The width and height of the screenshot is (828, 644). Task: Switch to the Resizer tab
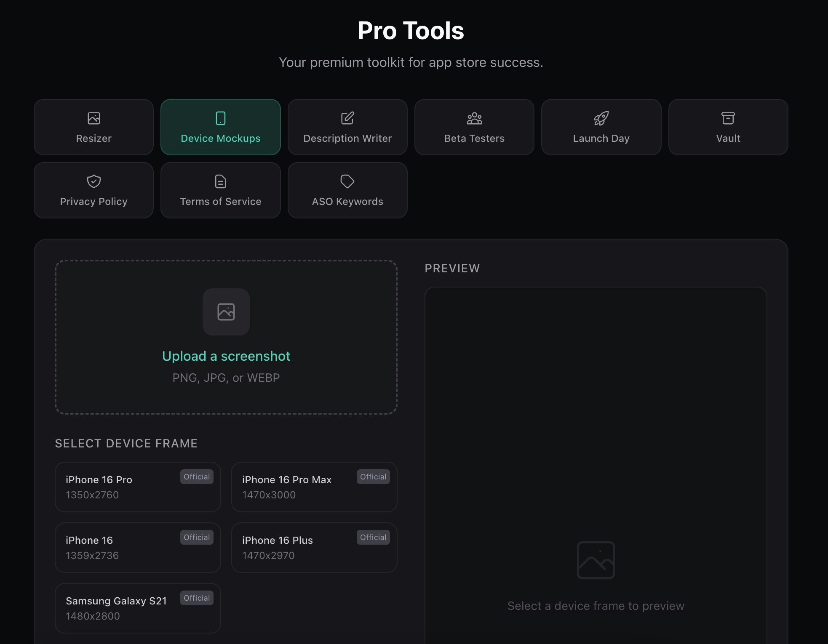point(93,127)
